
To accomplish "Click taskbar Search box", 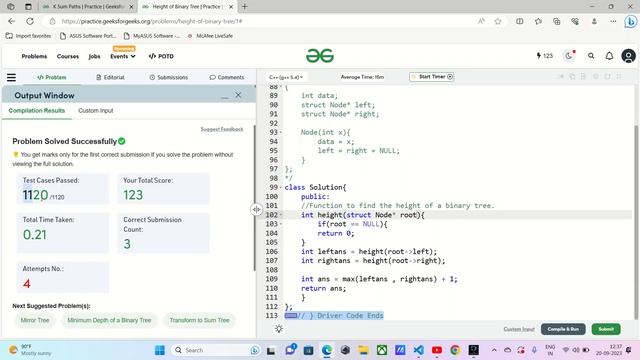I will coord(217,350).
